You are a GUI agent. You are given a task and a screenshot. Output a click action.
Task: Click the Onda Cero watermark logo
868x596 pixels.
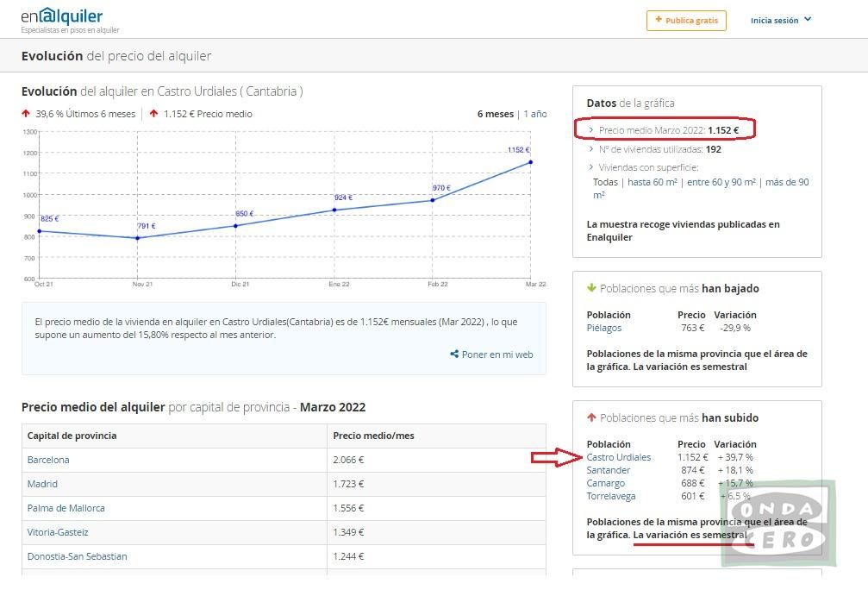coord(780,523)
